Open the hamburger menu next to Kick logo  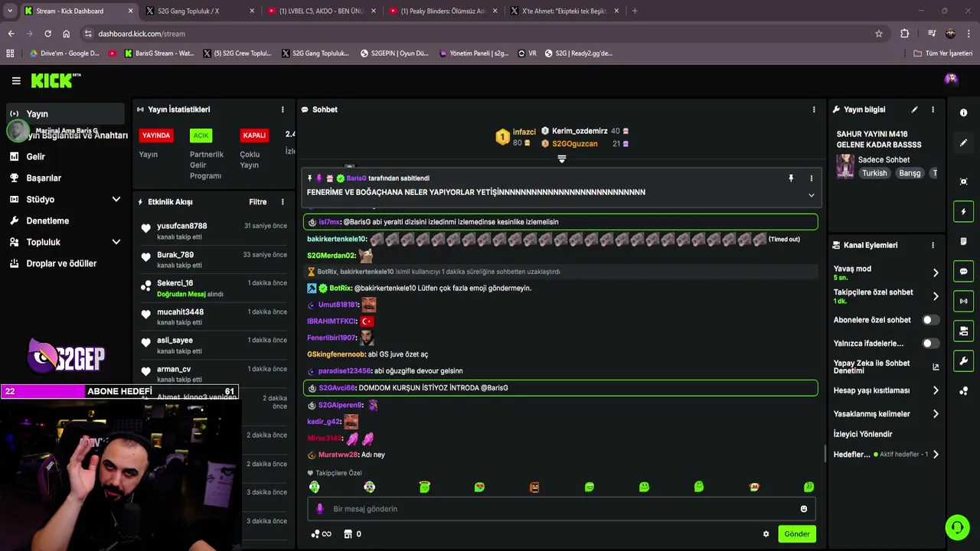tap(16, 80)
